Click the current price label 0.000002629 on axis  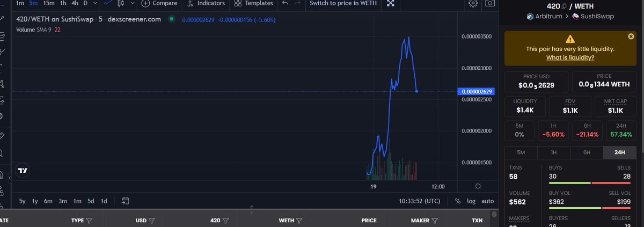tap(477, 92)
